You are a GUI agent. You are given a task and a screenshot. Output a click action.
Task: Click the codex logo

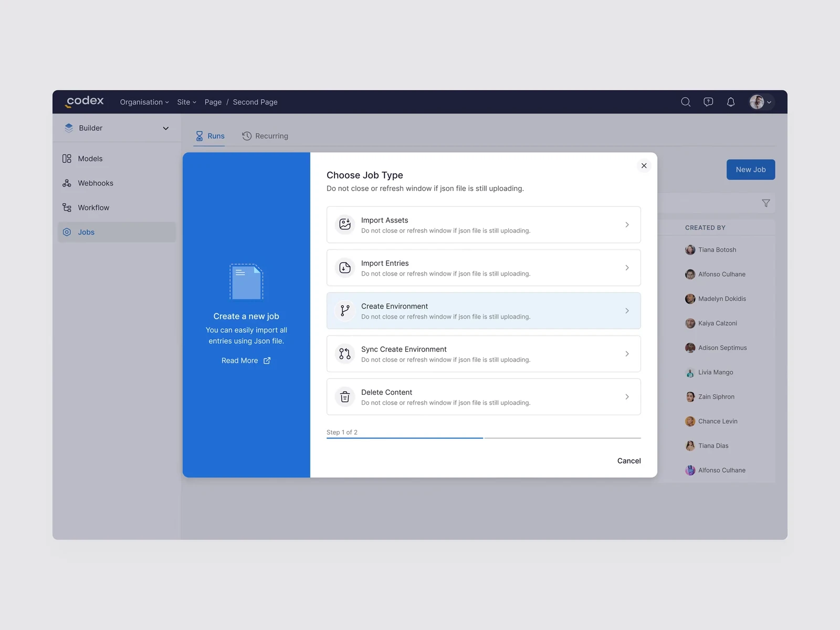tap(85, 101)
